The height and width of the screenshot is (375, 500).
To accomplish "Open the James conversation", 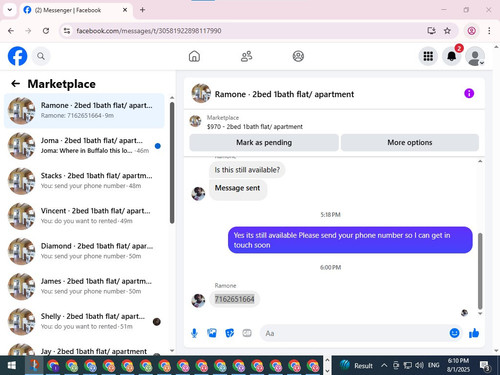I will point(84,286).
